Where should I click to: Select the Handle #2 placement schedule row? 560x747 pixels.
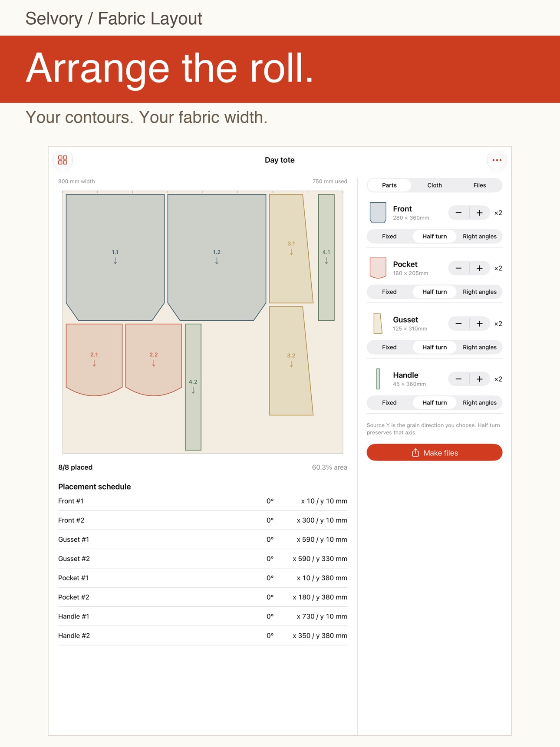click(203, 636)
